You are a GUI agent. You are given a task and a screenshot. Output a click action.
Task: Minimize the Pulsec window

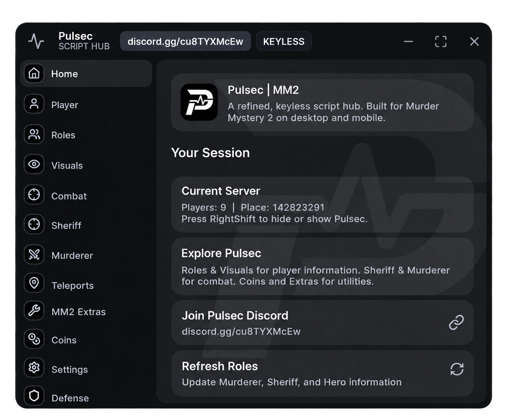click(408, 42)
